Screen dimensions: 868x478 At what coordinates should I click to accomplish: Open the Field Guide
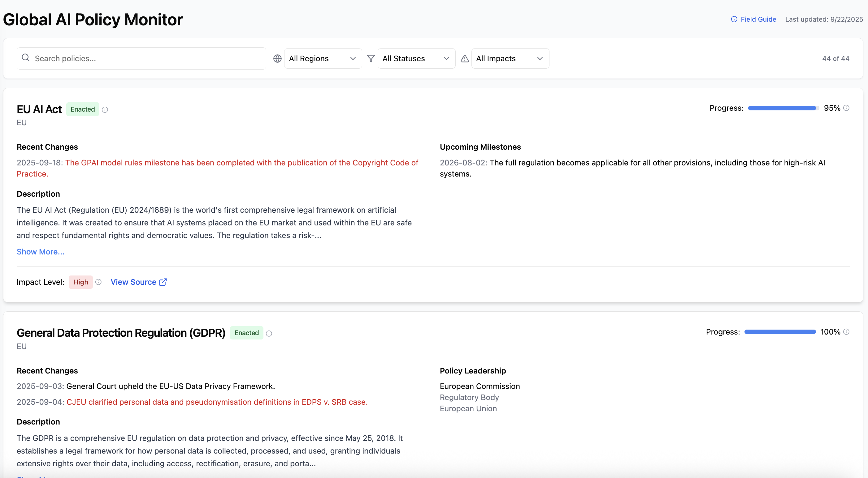(758, 19)
